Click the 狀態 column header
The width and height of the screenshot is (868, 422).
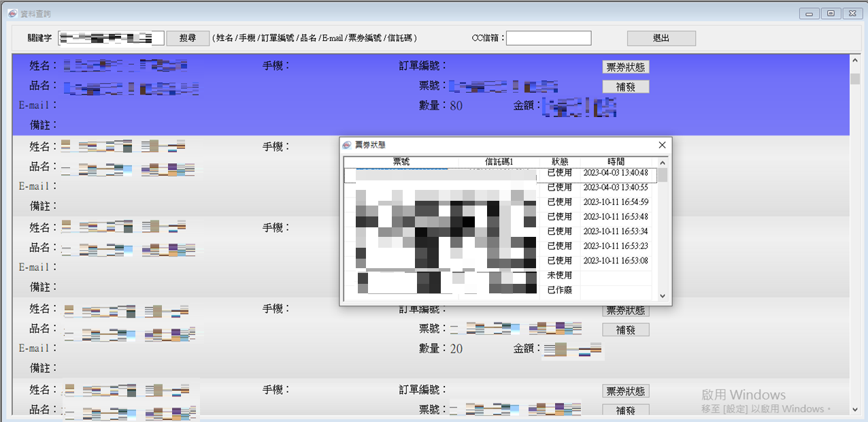click(x=560, y=162)
